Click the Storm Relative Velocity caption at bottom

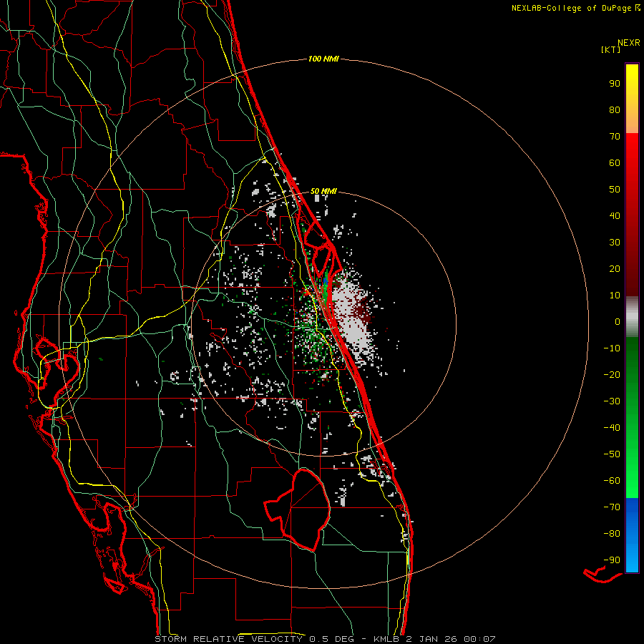[x=325, y=639]
